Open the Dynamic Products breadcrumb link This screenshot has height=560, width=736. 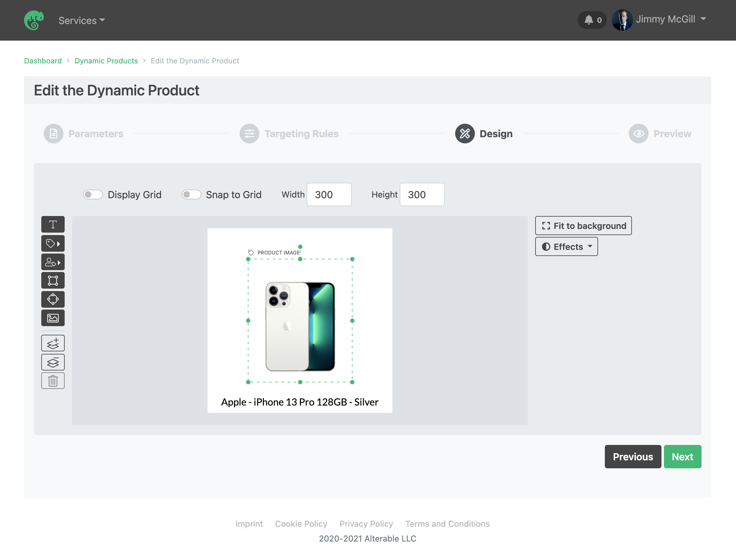106,61
